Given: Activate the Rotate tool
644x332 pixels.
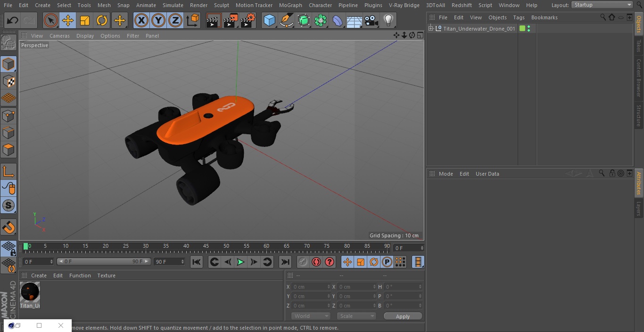Looking at the screenshot, I should pyautogui.click(x=102, y=21).
